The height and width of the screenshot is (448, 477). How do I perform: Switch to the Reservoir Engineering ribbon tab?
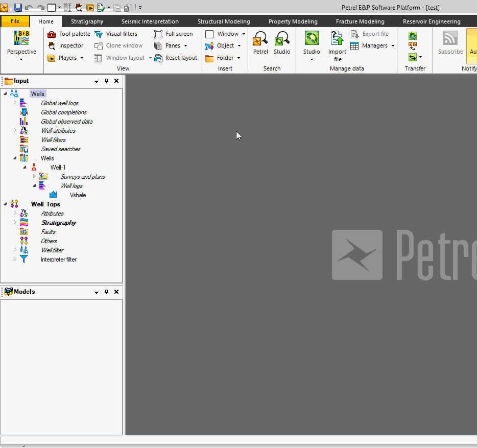[x=432, y=21]
